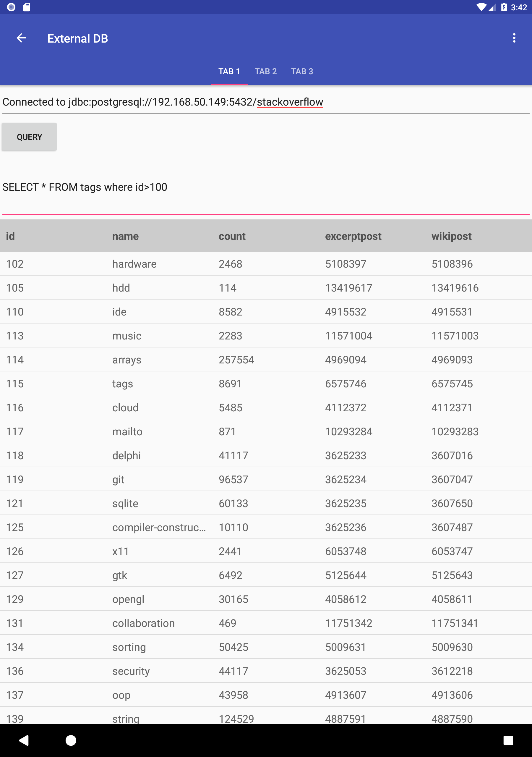This screenshot has width=532, height=757.
Task: Click the back arrow in the toolbar
Action: pyautogui.click(x=21, y=38)
